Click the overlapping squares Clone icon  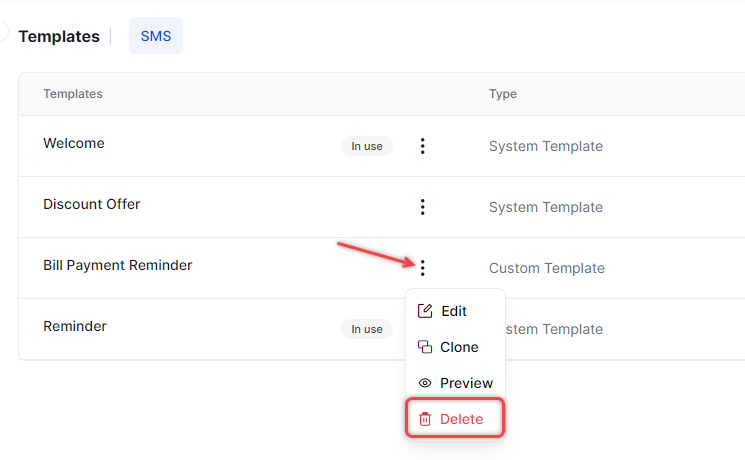425,347
